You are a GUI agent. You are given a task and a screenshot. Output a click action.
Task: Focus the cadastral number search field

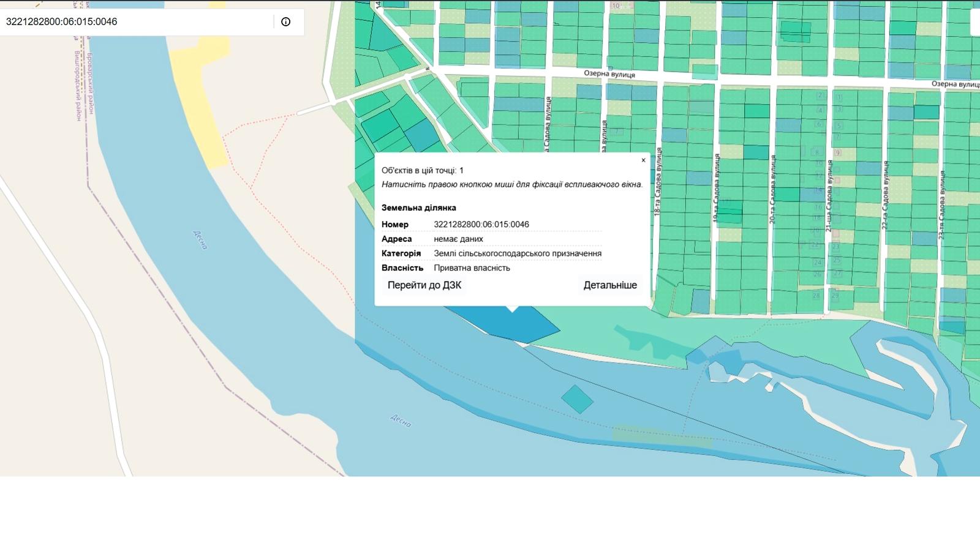point(135,21)
